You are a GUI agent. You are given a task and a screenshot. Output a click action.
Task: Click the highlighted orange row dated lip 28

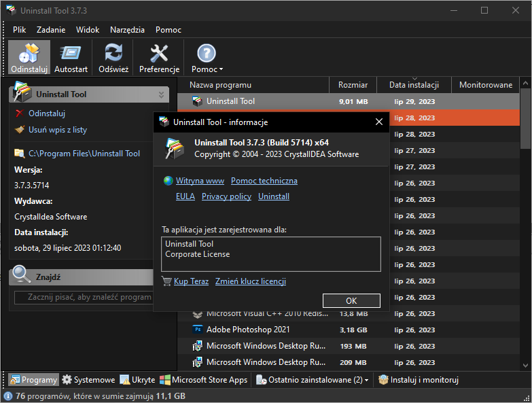click(x=455, y=118)
